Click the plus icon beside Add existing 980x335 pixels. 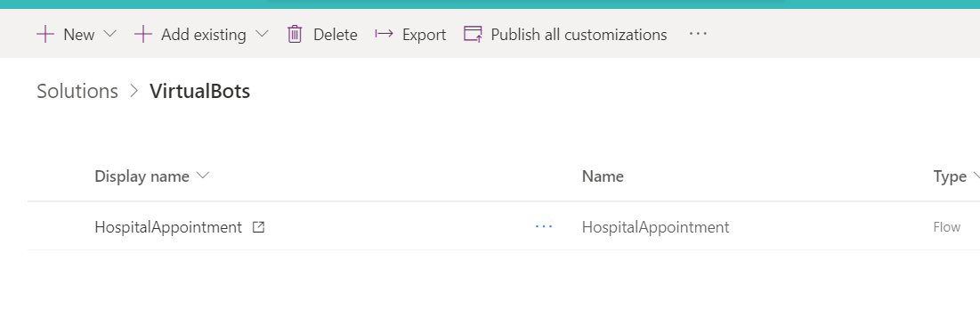[143, 35]
